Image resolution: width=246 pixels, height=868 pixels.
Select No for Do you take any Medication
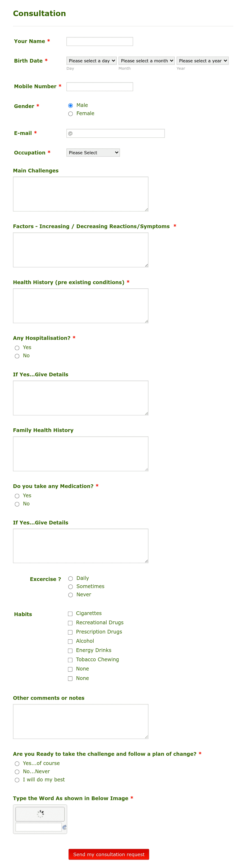17,504
